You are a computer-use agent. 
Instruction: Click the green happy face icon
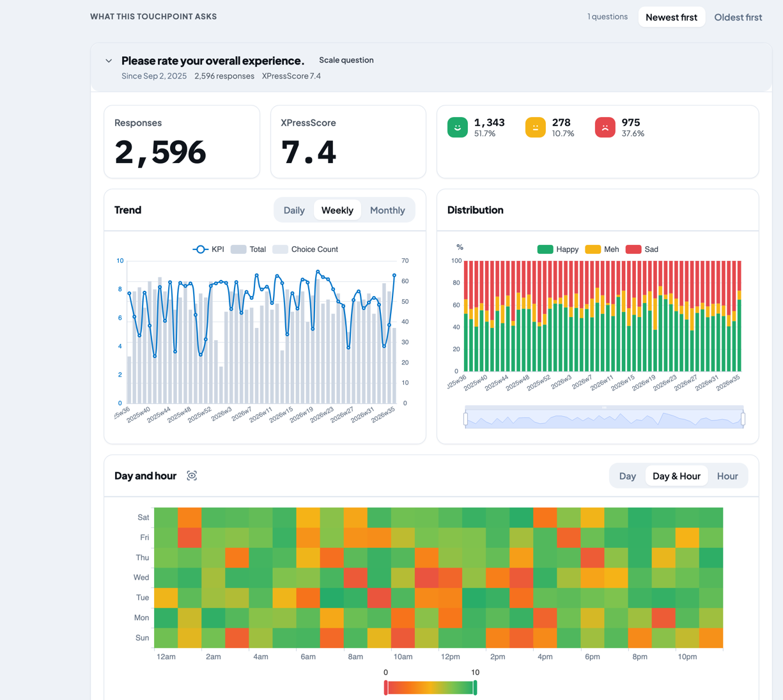(458, 127)
